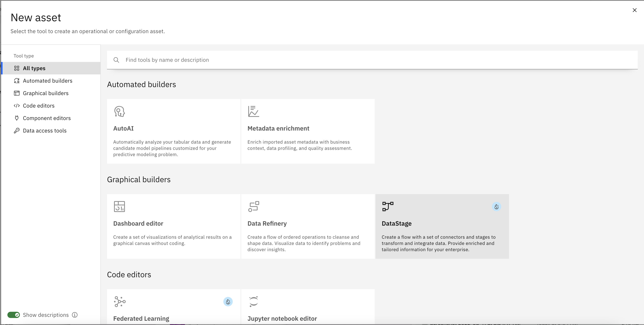Filter by Code editors

click(x=51, y=106)
